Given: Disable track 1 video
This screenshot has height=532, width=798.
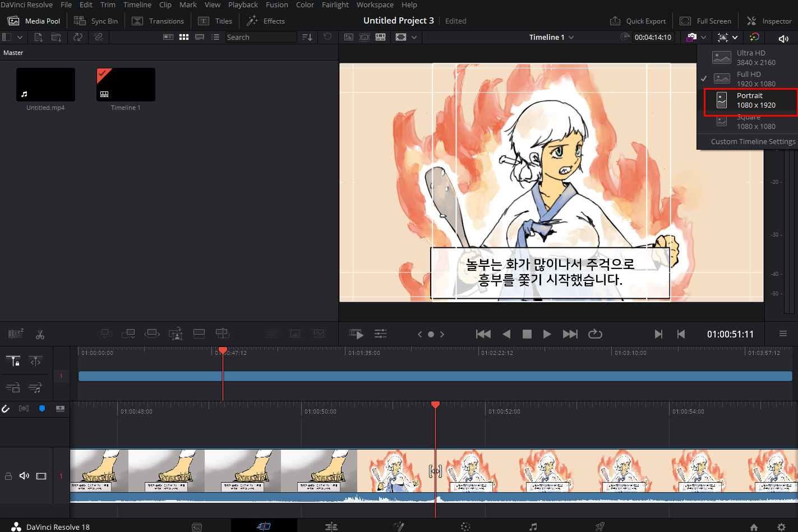Looking at the screenshot, I should pyautogui.click(x=41, y=476).
